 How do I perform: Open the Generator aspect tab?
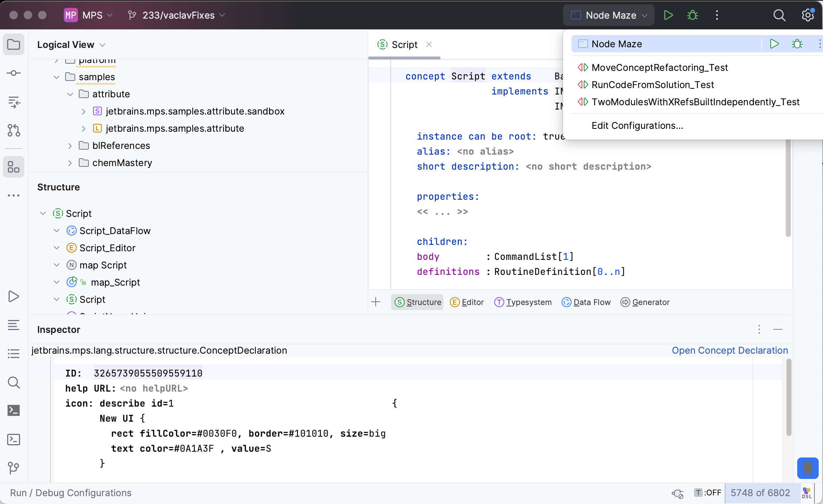[645, 302]
